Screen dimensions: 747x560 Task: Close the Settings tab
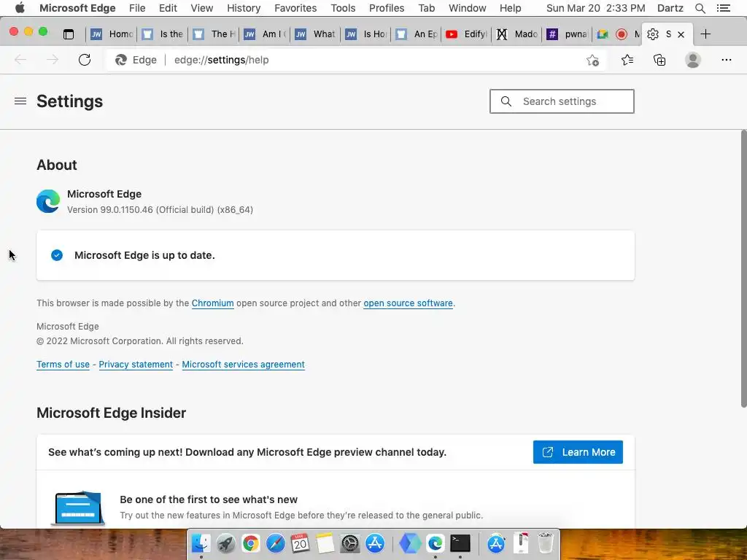[681, 34]
